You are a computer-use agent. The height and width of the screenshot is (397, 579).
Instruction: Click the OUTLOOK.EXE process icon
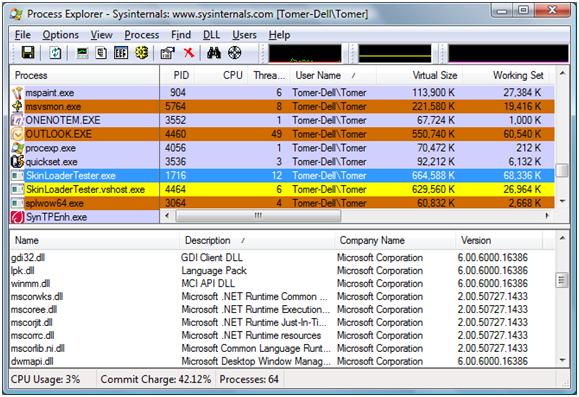coord(17,134)
